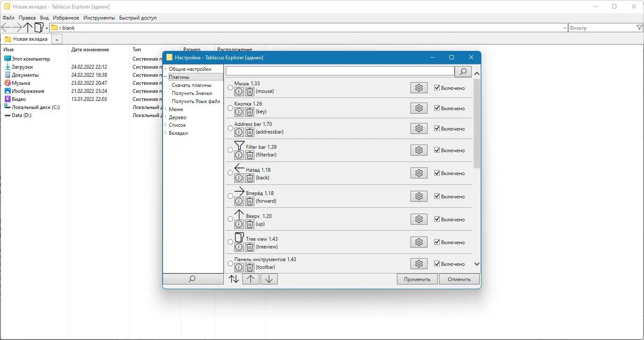Open Скачать плагины settings page
The image size is (644, 340).
pos(191,85)
